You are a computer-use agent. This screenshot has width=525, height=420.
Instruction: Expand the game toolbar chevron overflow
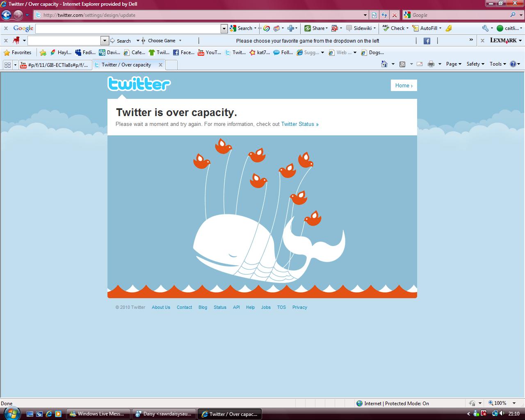[x=471, y=40]
